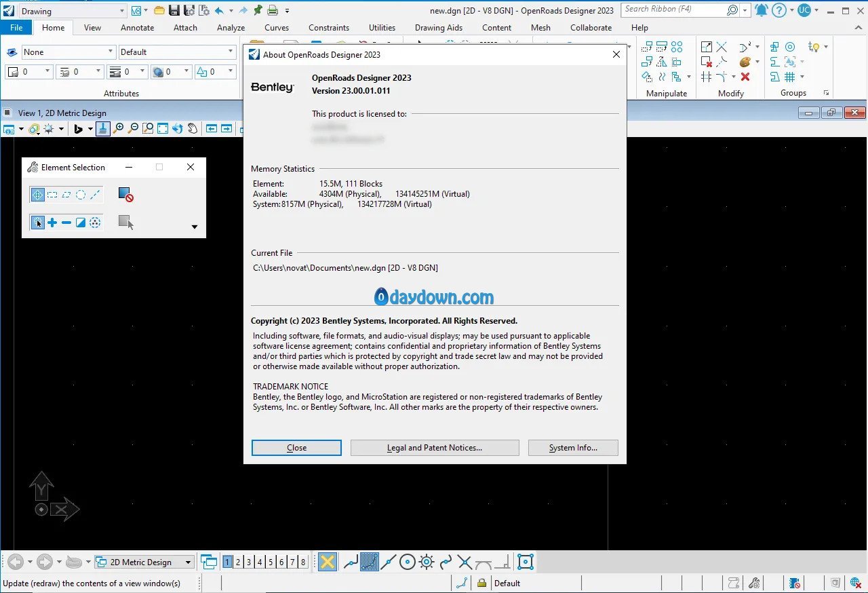Switch to the Annotate ribbon tab
The height and width of the screenshot is (593, 868).
(x=137, y=28)
